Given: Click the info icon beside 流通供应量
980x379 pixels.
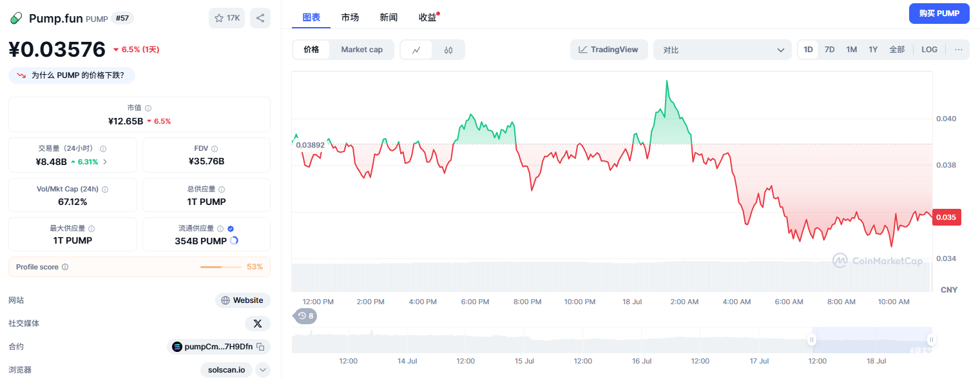Looking at the screenshot, I should click(220, 229).
